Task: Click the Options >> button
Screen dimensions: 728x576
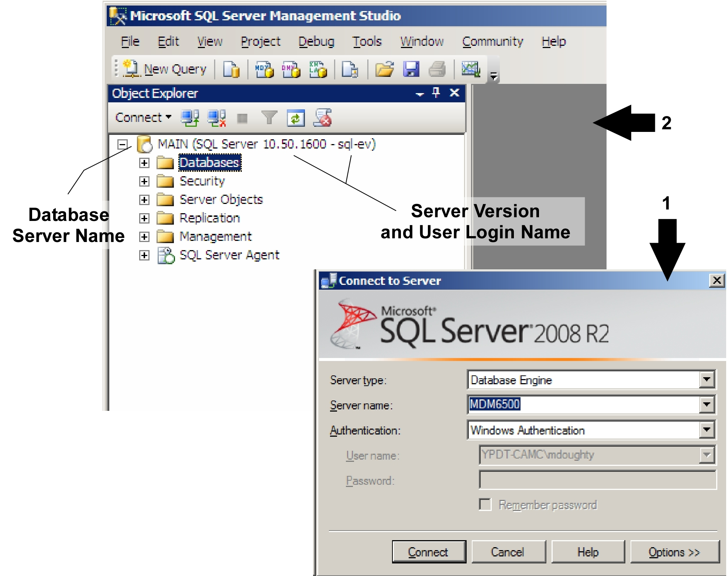Action: 674,552
